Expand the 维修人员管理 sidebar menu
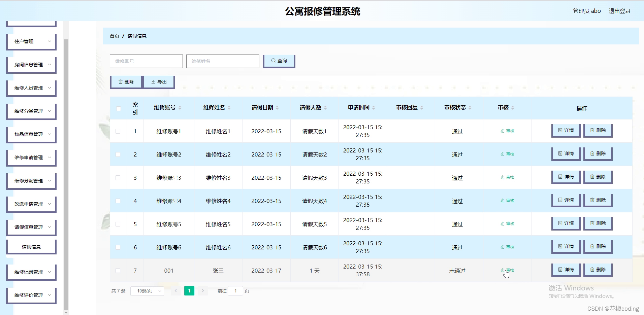 [31, 88]
